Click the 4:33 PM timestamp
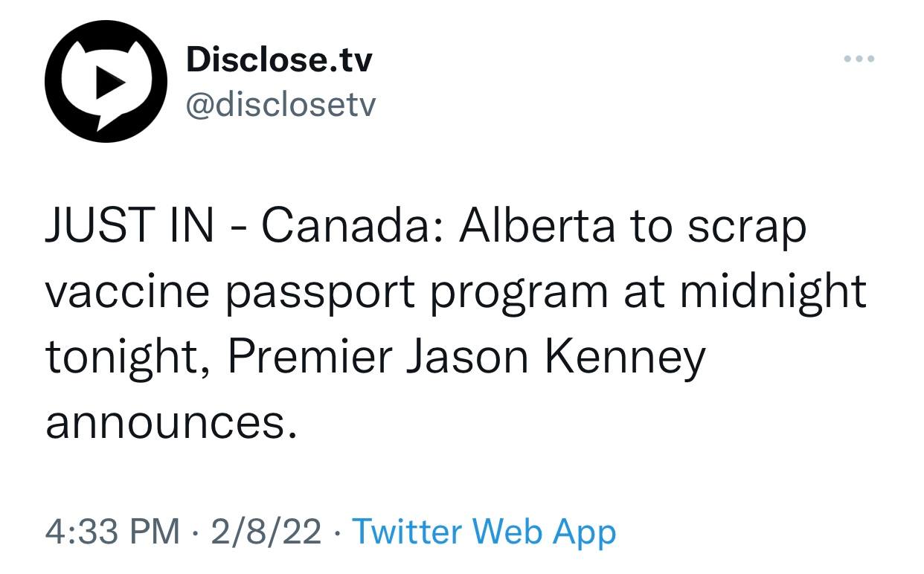The height and width of the screenshot is (574, 924). click(x=113, y=532)
